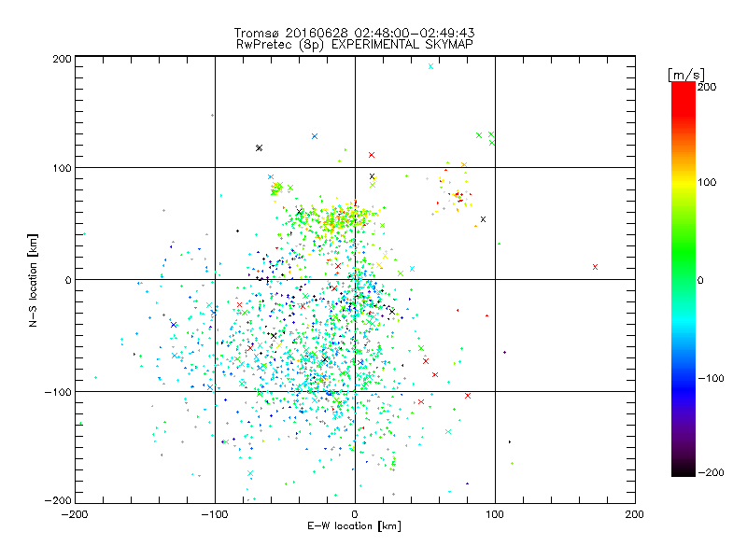Click the '-100' label on the N-S axis
Viewport: 747px width, 560px height.
tap(58, 392)
